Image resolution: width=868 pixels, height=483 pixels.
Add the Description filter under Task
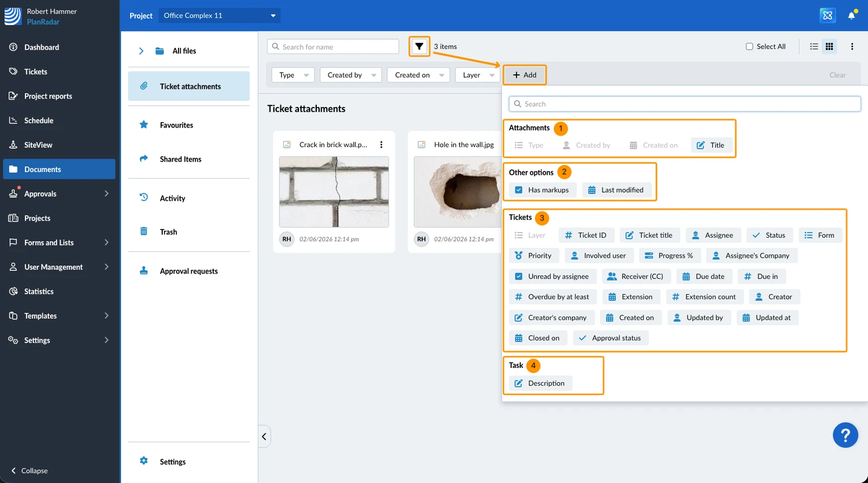coord(541,383)
